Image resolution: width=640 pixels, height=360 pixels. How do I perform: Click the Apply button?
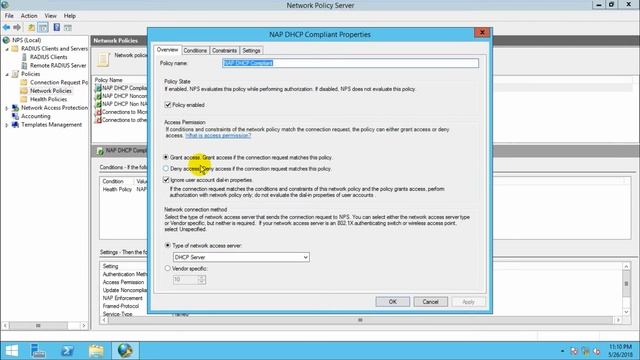469,302
